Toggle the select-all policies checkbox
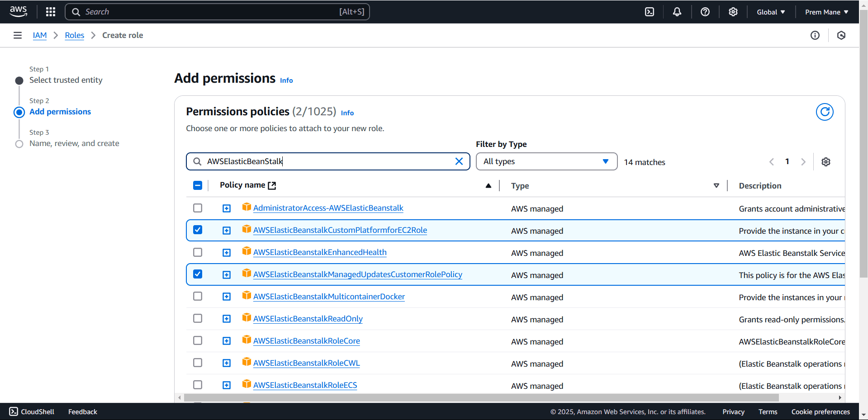This screenshot has height=420, width=868. pyautogui.click(x=198, y=185)
